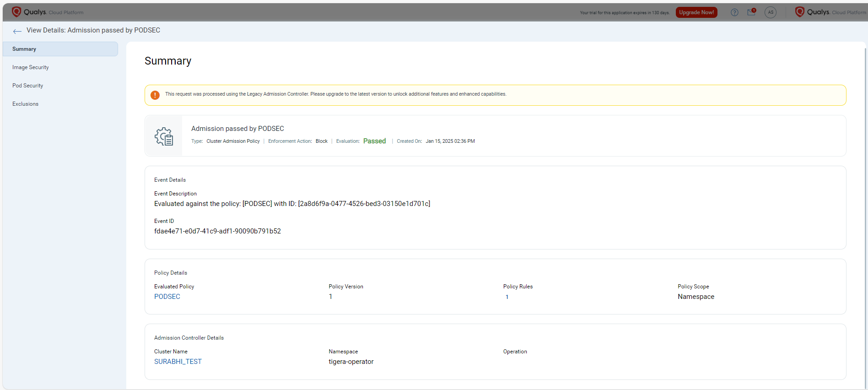The width and height of the screenshot is (868, 390).
Task: Click the Upgrade Now! button
Action: [x=696, y=12]
